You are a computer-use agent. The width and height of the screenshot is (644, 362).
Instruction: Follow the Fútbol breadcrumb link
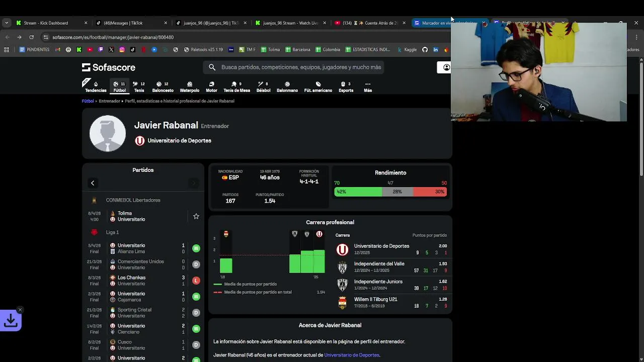(88, 101)
